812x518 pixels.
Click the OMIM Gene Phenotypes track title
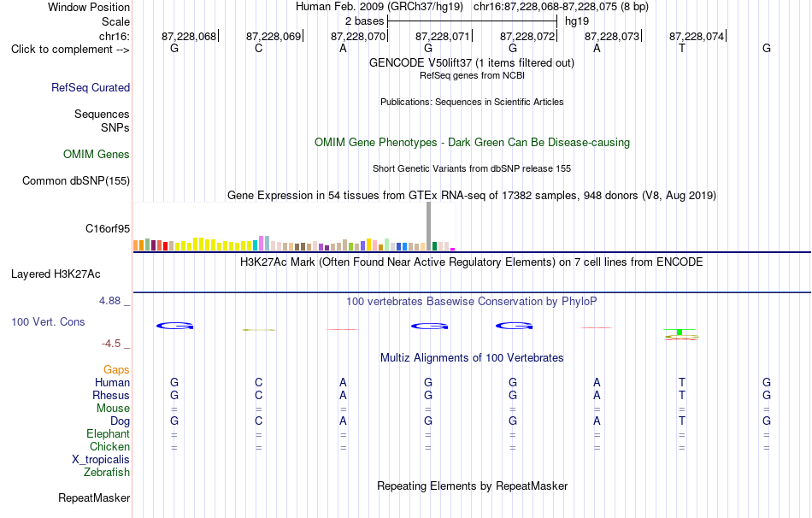tap(472, 143)
